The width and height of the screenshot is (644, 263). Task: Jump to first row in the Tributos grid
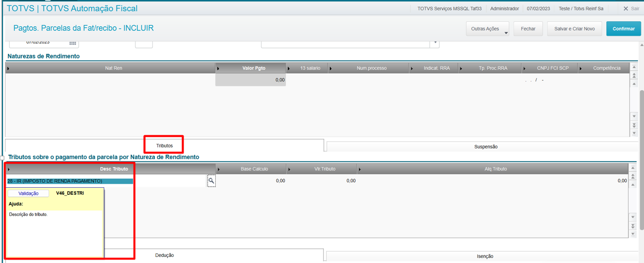point(633,169)
